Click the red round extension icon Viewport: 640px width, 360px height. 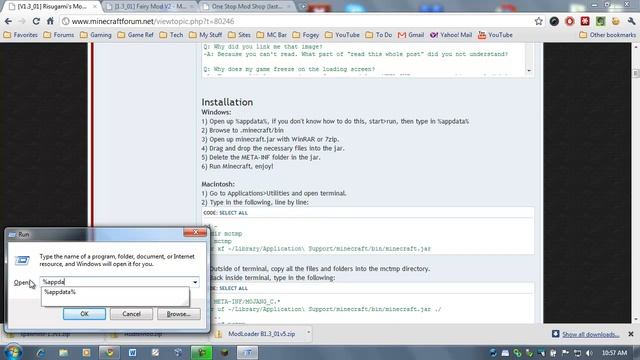(569, 21)
